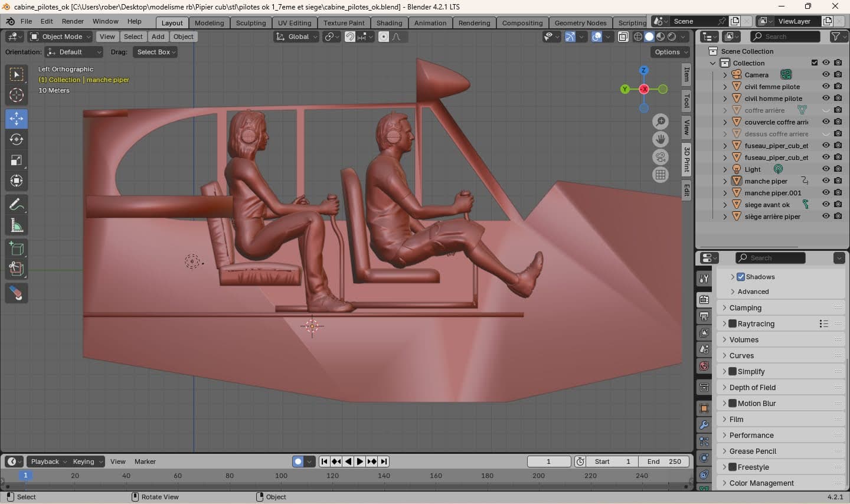Screen dimensions: 850x504
Task: Click the pan view hand icon
Action: click(661, 139)
